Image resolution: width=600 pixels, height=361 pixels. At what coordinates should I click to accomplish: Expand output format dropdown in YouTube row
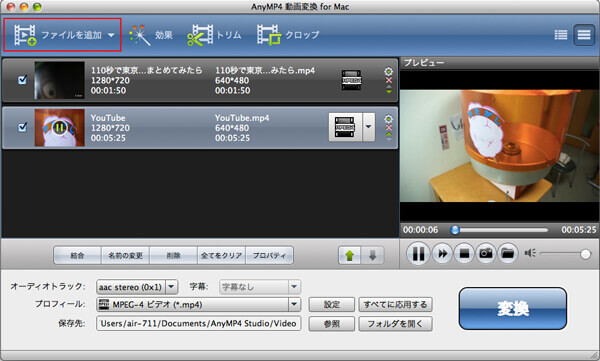368,127
